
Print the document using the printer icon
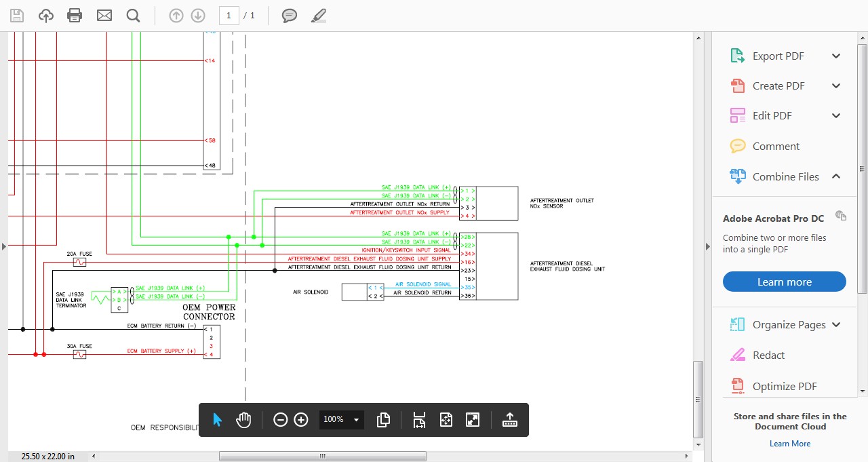coord(75,16)
